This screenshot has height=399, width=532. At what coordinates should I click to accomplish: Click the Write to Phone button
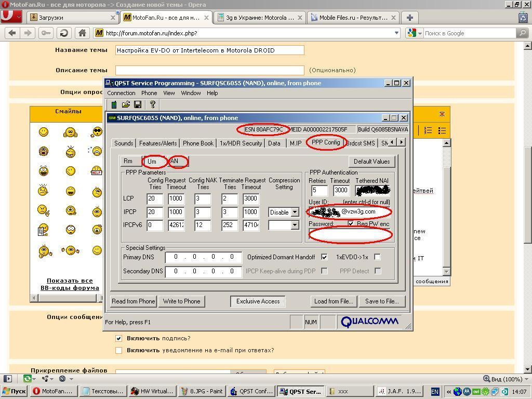pos(181,301)
